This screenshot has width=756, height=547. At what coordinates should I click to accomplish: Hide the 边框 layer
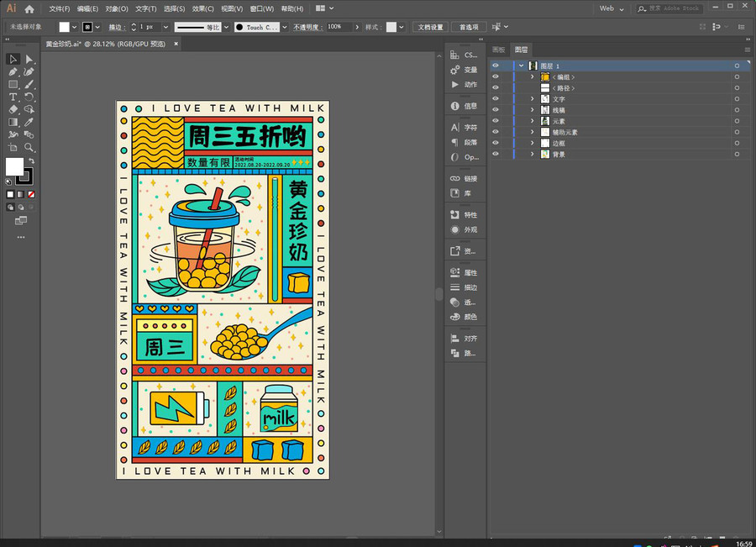[x=495, y=143]
